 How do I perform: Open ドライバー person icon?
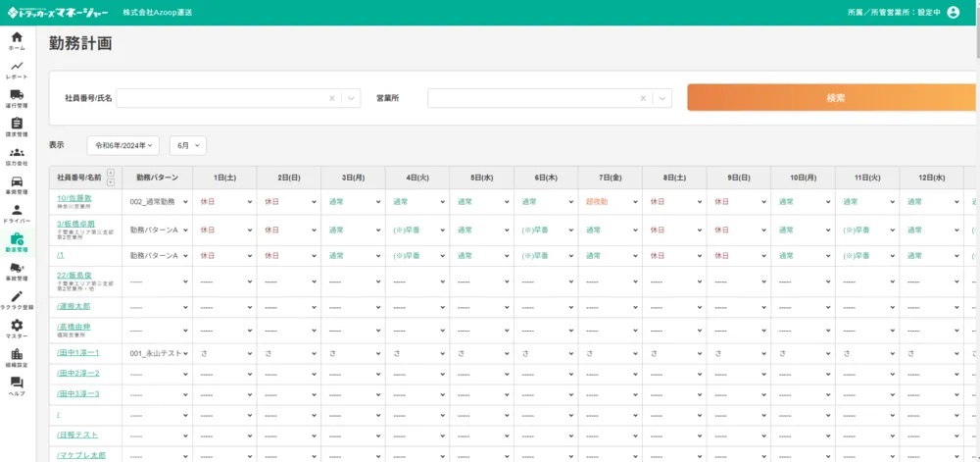tap(17, 210)
